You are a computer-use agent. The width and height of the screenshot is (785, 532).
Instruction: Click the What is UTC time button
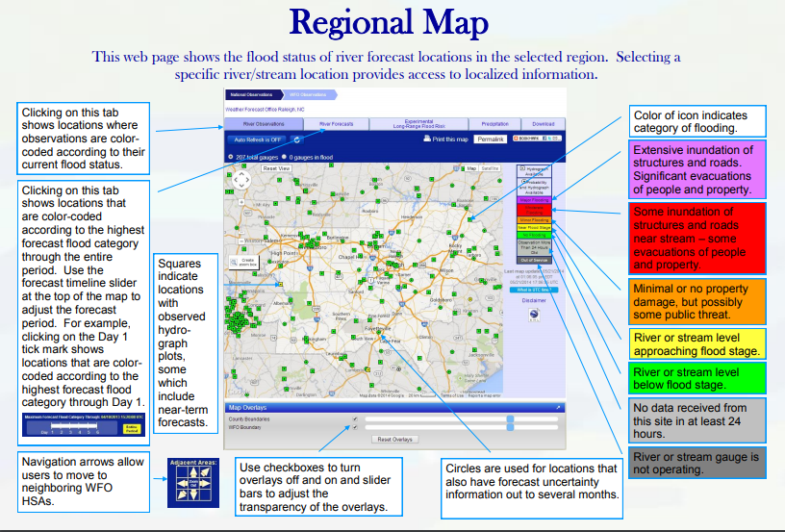click(x=534, y=290)
